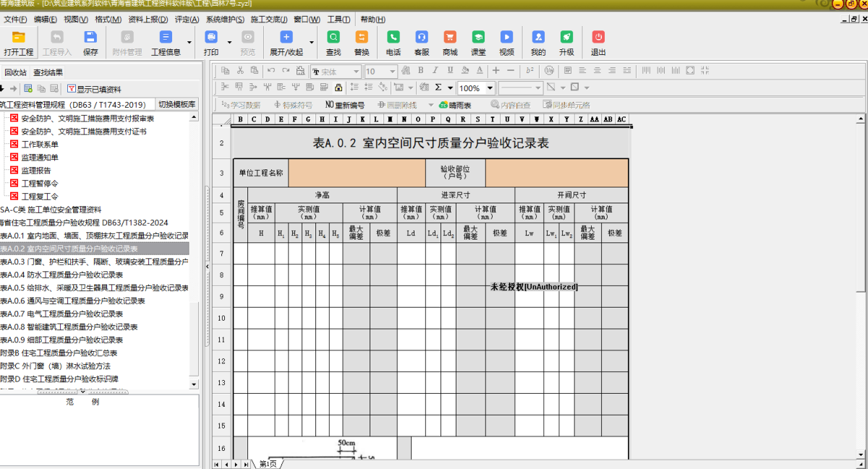Image resolution: width=868 pixels, height=469 pixels.
Task: Open dropdown arrow left of 晴雨表
Action: coord(431,106)
